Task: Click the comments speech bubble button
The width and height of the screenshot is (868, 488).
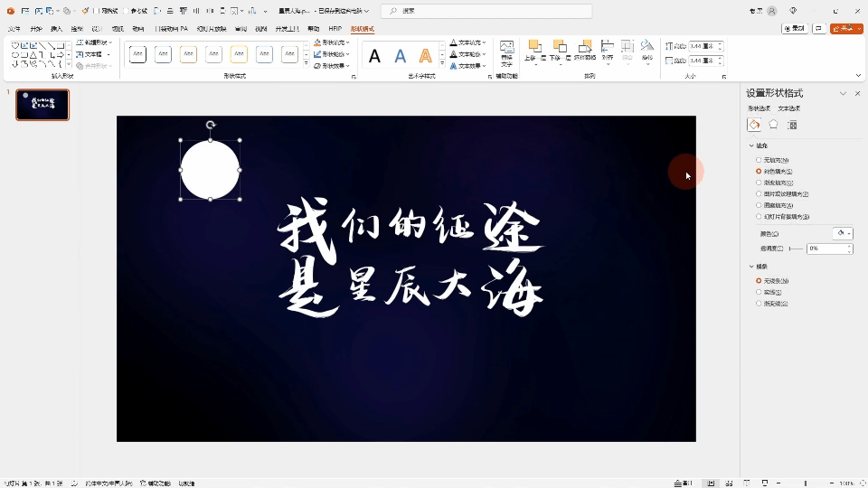Action: tap(819, 28)
